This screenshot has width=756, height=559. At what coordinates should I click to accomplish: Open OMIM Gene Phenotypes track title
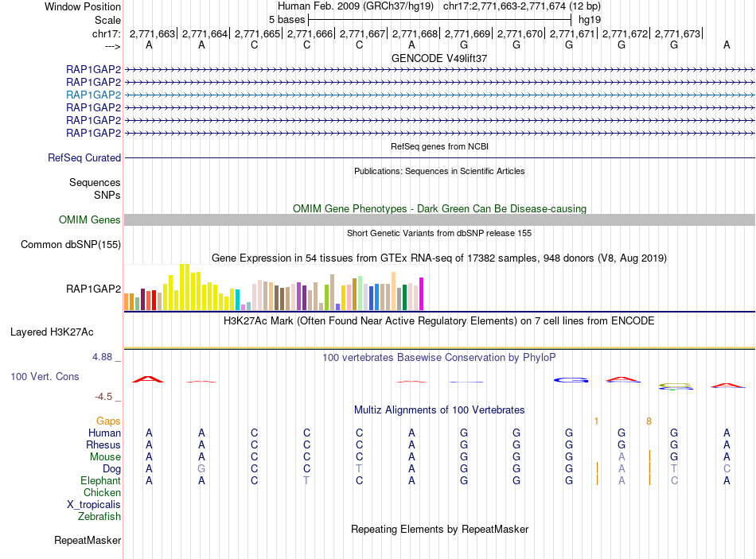click(x=439, y=208)
